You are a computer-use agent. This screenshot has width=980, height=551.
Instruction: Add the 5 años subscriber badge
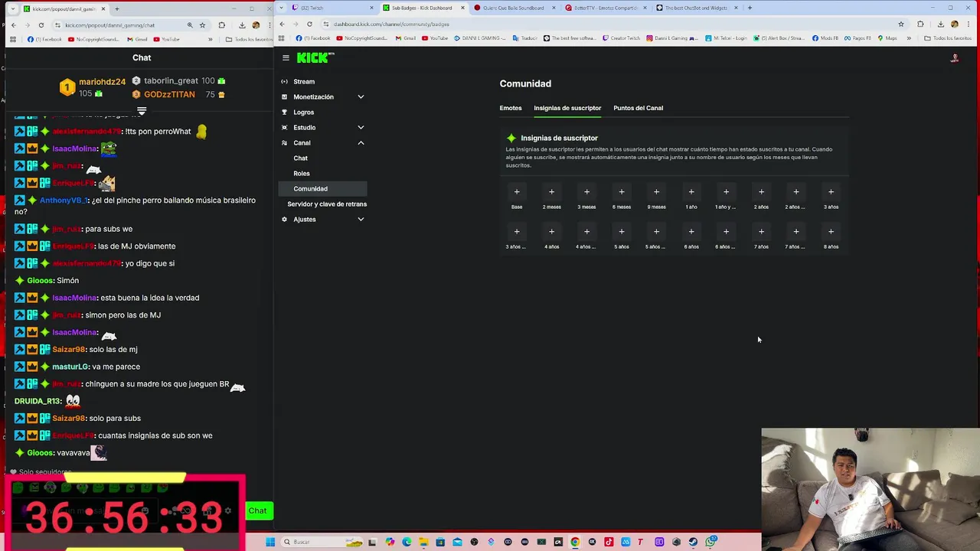pos(622,232)
